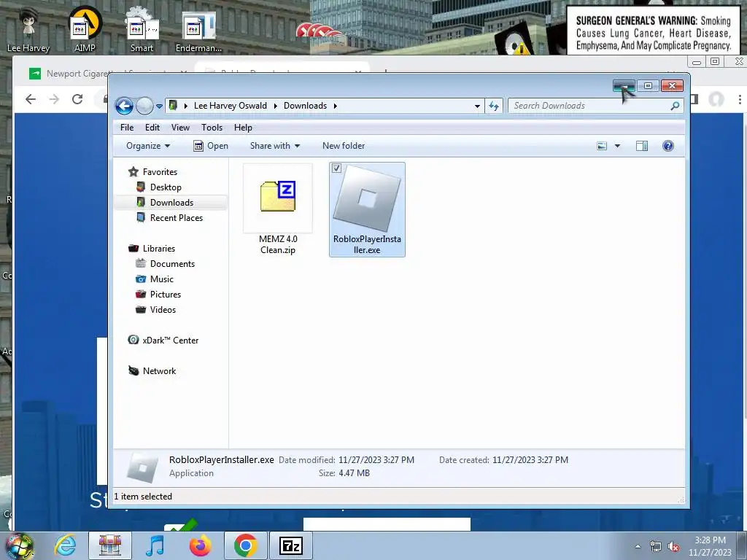Select Network in the navigation pane

(152, 371)
